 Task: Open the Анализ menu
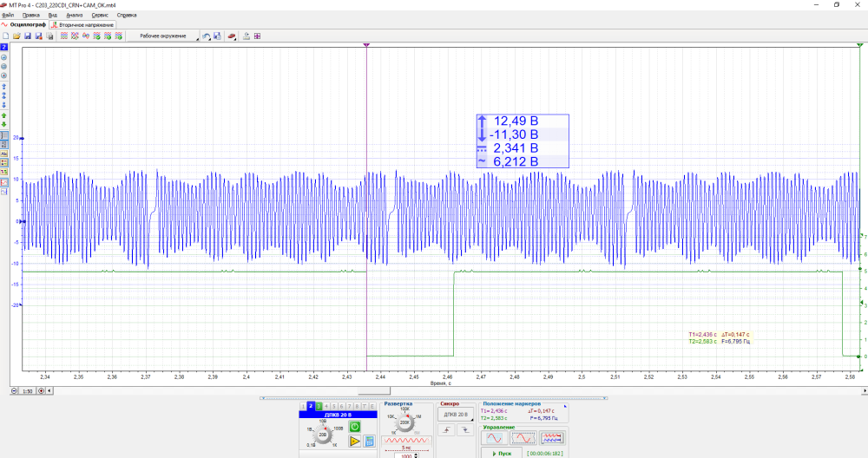[75, 15]
